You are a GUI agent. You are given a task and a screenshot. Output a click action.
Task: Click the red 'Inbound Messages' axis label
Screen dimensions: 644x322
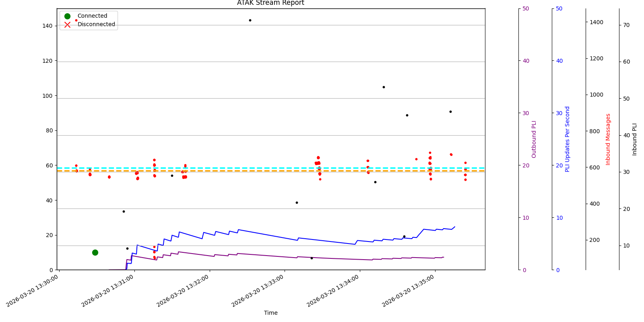[608, 139]
